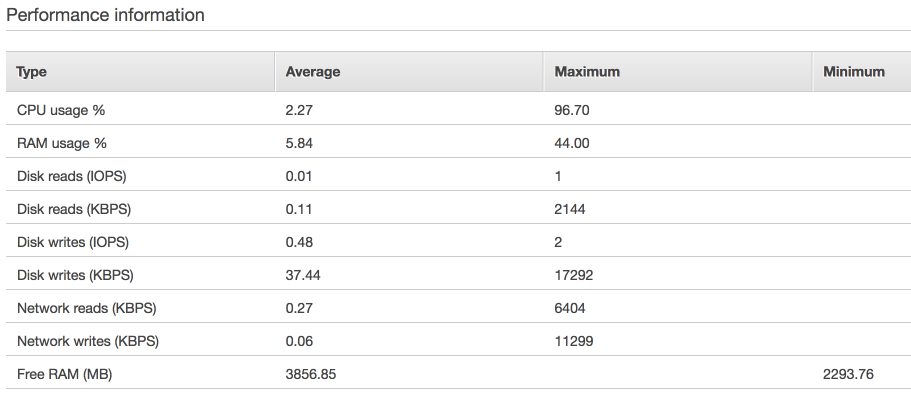The width and height of the screenshot is (911, 402).
Task: Click the Free RAM minimum value 2293.76
Action: [848, 375]
